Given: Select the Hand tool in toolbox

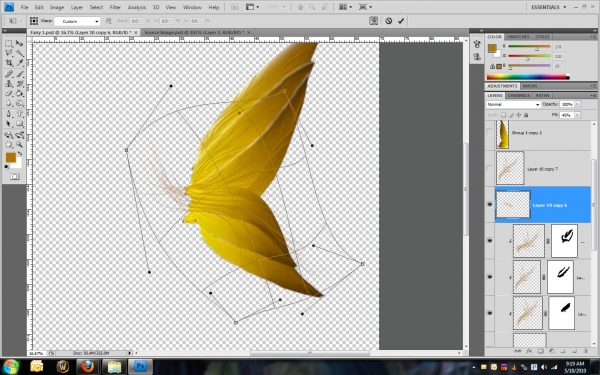Looking at the screenshot, I should click(x=8, y=145).
